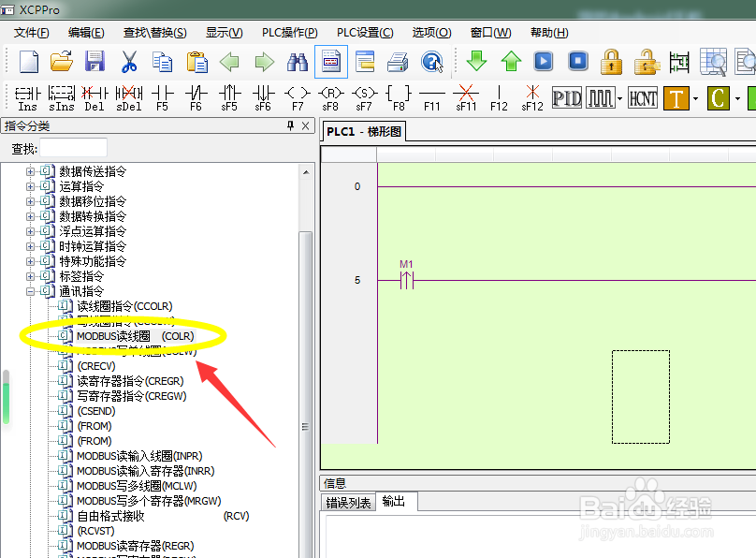This screenshot has width=756, height=558.
Task: Expand the 浮点运算指令 tree node
Action: (x=30, y=231)
